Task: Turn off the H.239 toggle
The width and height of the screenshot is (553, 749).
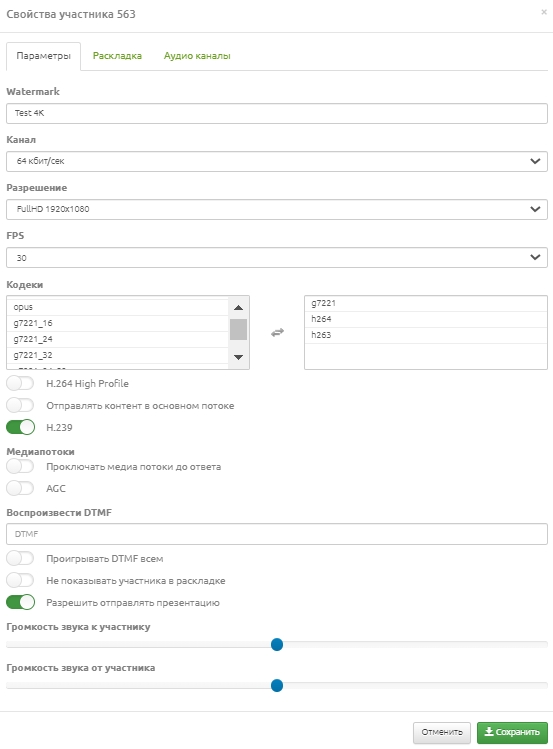Action: click(x=21, y=427)
